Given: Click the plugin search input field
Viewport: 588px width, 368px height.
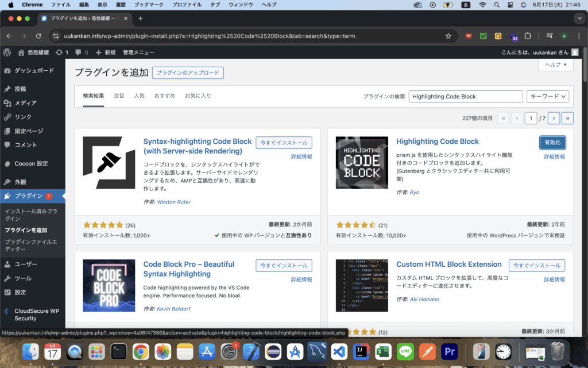Looking at the screenshot, I should pyautogui.click(x=466, y=97).
